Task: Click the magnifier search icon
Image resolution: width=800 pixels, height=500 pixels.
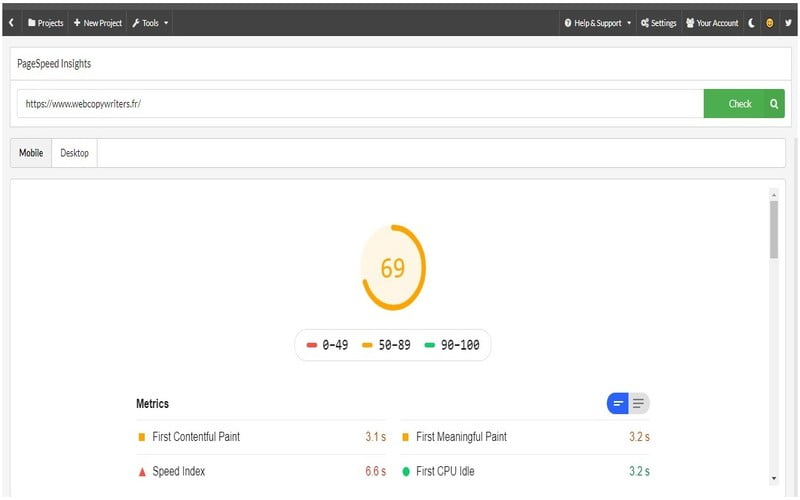Action: click(774, 104)
